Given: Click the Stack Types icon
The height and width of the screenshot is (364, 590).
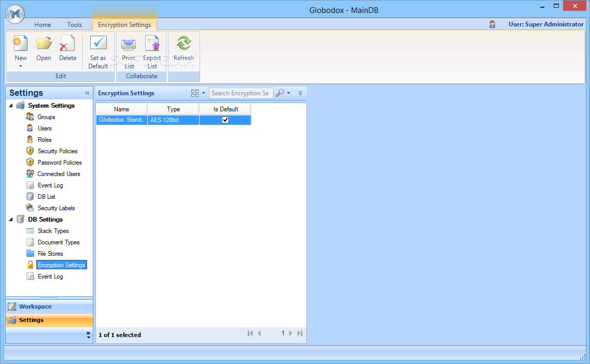Looking at the screenshot, I should coord(30,230).
